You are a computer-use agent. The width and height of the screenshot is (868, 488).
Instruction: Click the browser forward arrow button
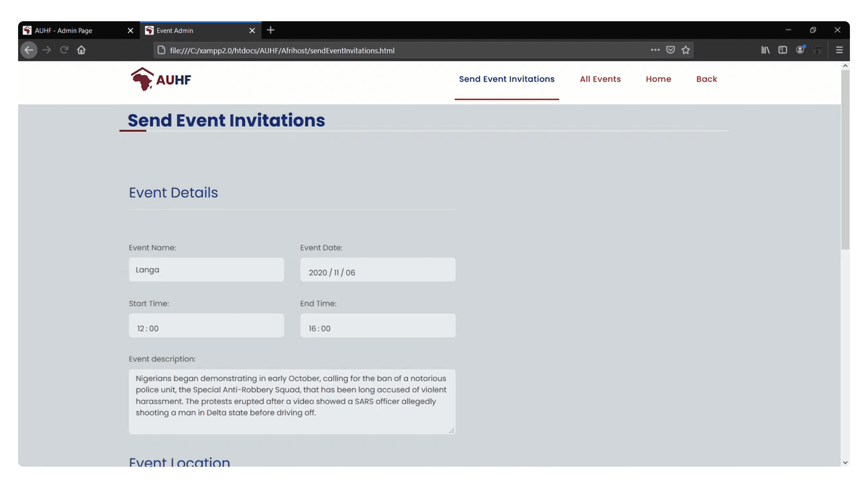pyautogui.click(x=47, y=50)
